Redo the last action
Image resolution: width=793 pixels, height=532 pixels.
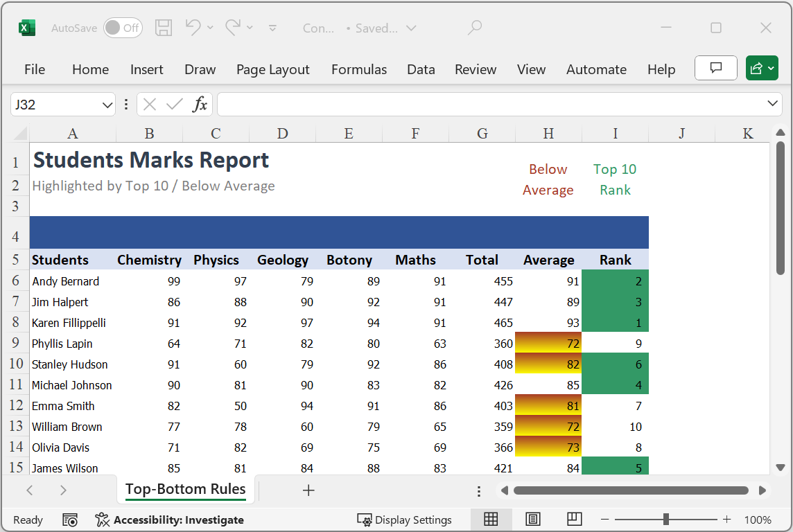point(233,27)
